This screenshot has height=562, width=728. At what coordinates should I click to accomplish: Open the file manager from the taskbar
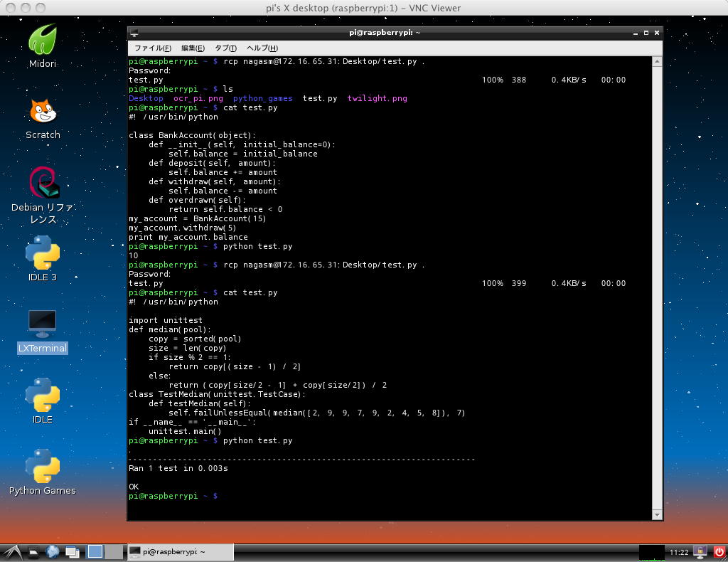pyautogui.click(x=33, y=551)
